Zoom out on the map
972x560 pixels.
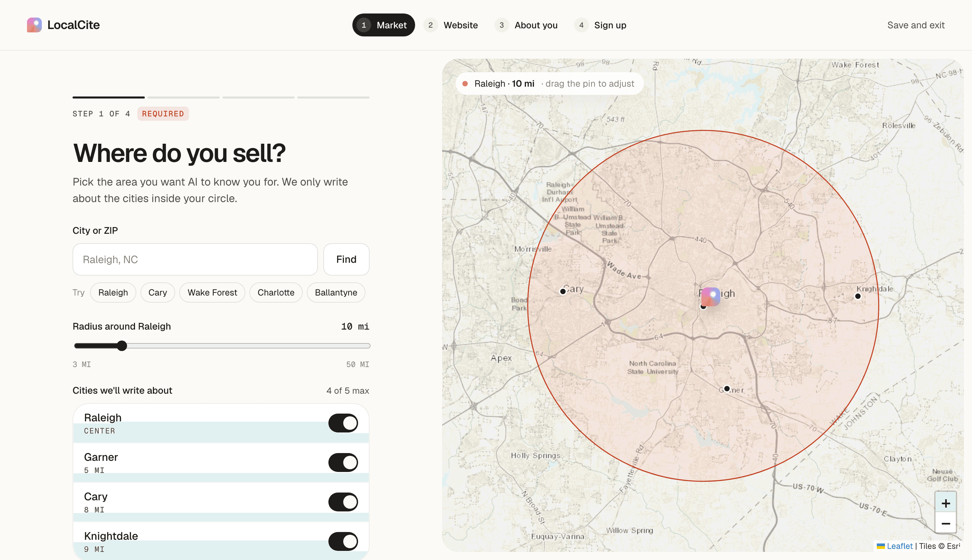tap(945, 523)
